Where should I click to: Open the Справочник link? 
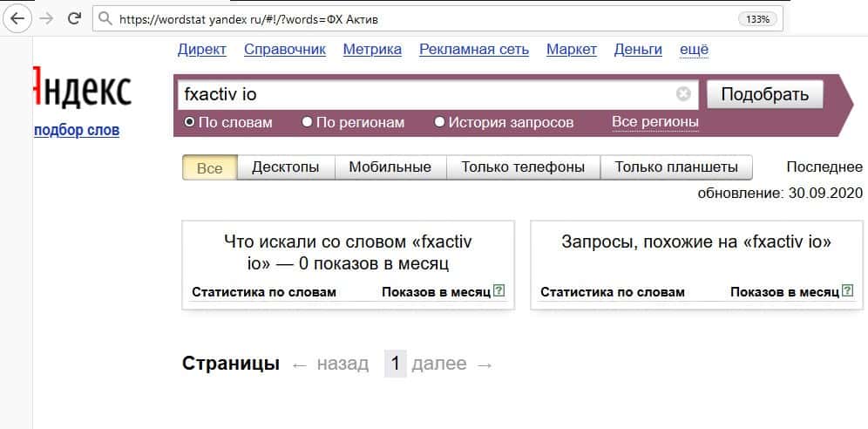285,50
